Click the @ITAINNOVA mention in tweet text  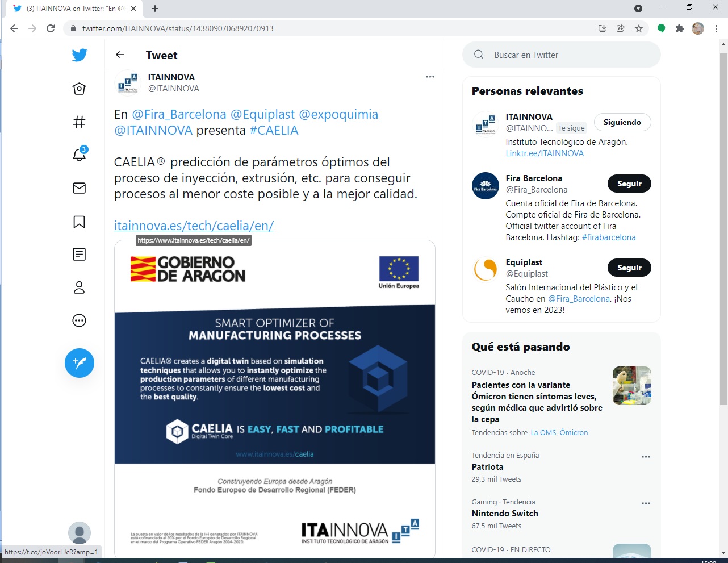[x=153, y=130]
